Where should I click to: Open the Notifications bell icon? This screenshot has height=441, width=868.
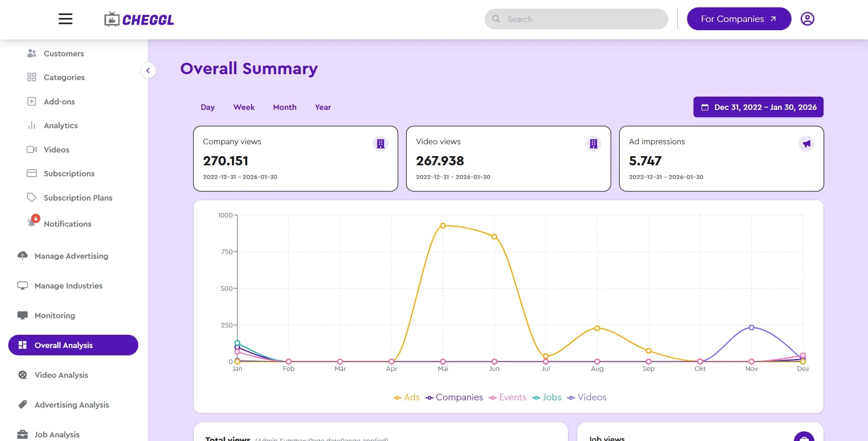pyautogui.click(x=32, y=222)
